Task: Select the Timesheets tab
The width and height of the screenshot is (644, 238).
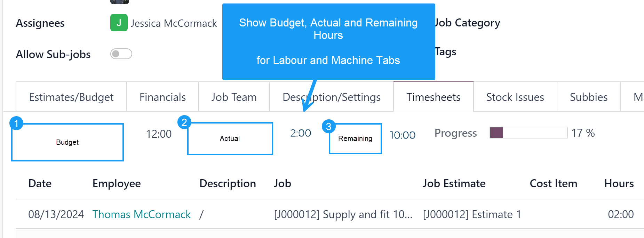Action: [x=433, y=97]
